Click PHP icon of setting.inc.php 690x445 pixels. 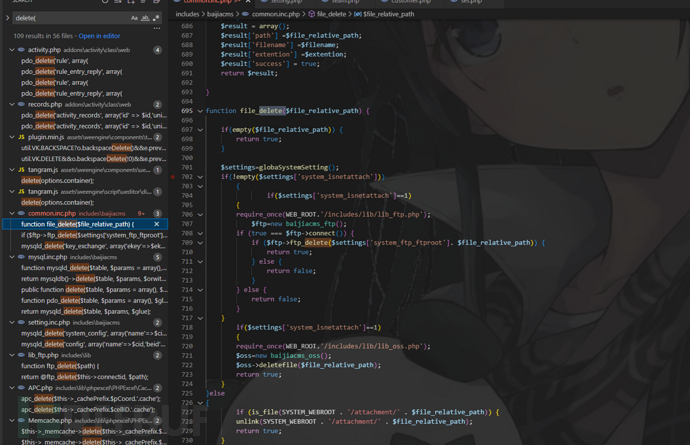pyautogui.click(x=21, y=322)
